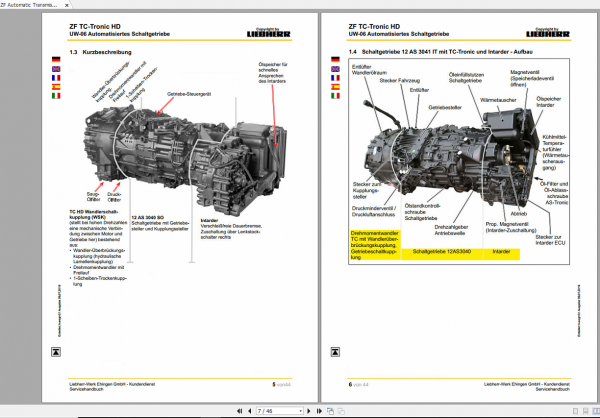Click the '5 von 44' page footer number
The width and height of the screenshot is (600, 418).
click(x=281, y=385)
